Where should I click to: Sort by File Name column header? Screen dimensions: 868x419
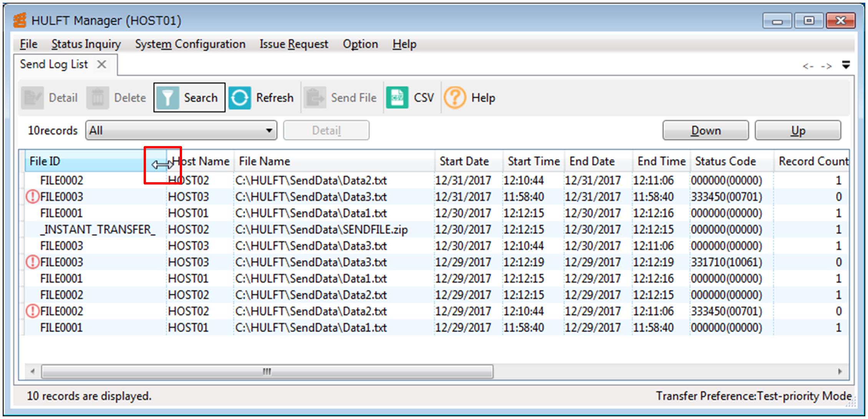(x=334, y=161)
